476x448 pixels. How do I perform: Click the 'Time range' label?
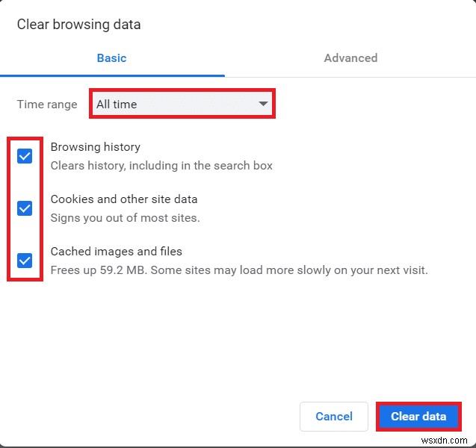tap(47, 105)
